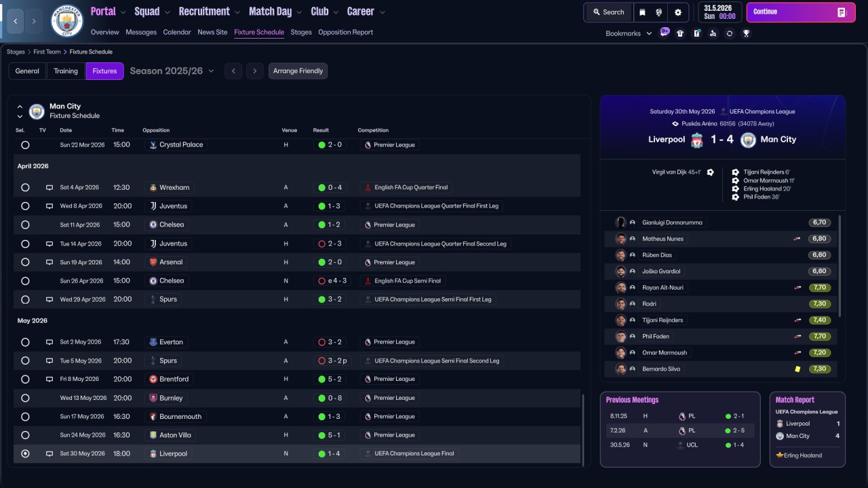Select the Brentford fixture radio button
The height and width of the screenshot is (488, 868).
25,380
